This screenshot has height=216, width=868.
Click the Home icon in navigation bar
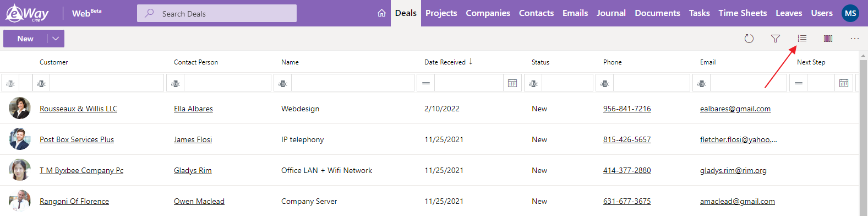pyautogui.click(x=381, y=13)
